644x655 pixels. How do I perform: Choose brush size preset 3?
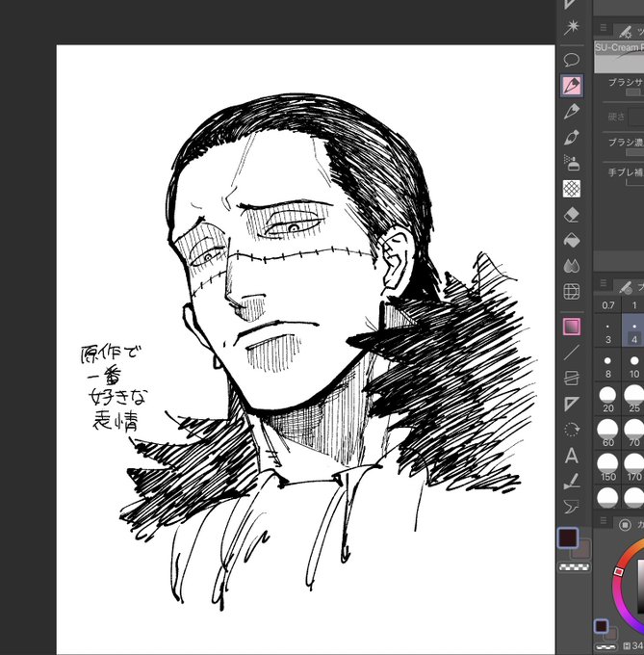(607, 330)
